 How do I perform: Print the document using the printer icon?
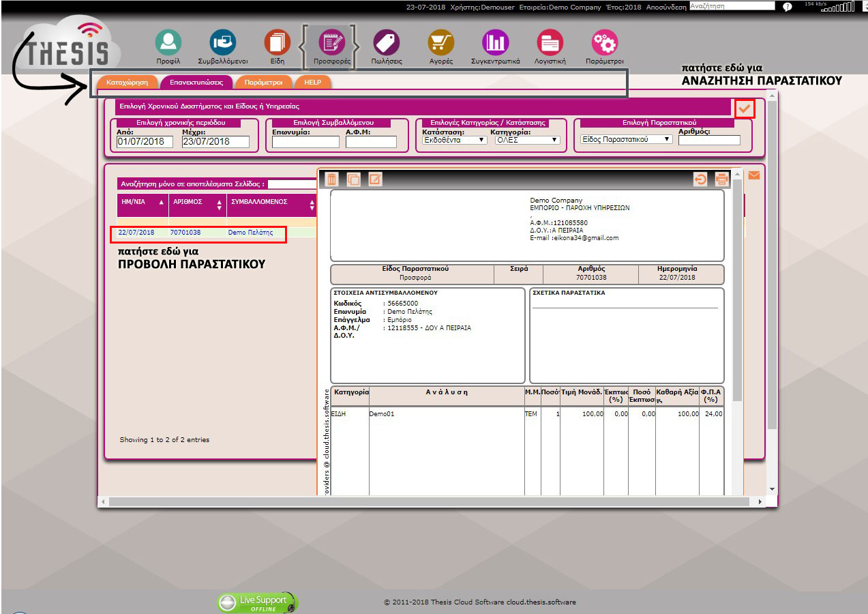[721, 179]
